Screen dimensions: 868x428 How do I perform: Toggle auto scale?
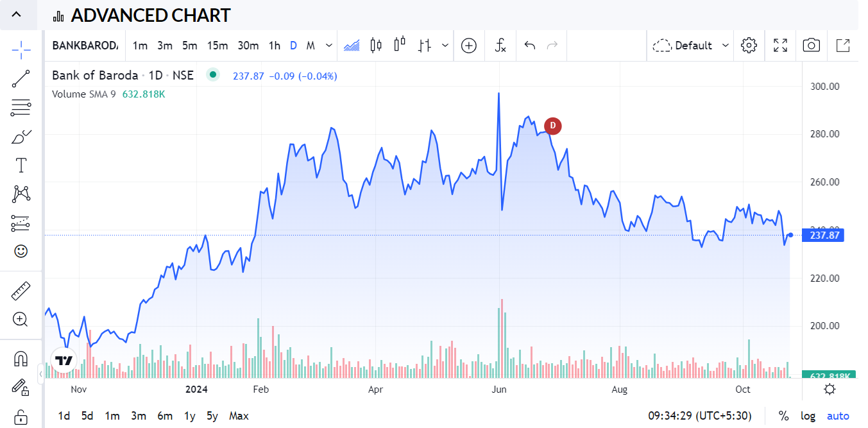point(838,416)
